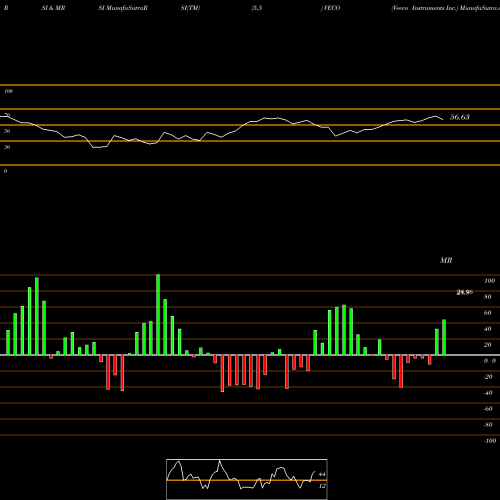Click the 44 value in the mini chart
Viewport: 500px width, 500px height.
click(x=322, y=474)
